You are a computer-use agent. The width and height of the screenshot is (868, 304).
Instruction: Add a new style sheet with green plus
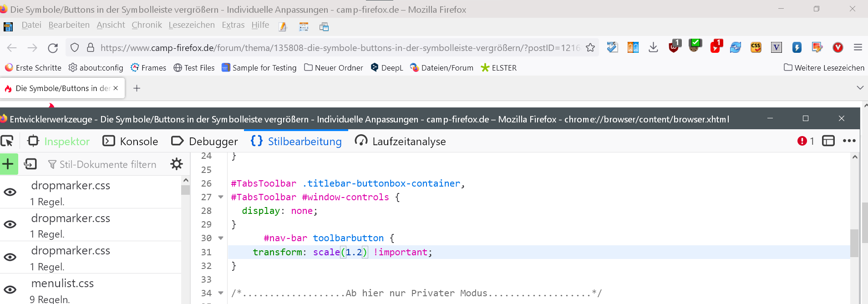point(8,164)
